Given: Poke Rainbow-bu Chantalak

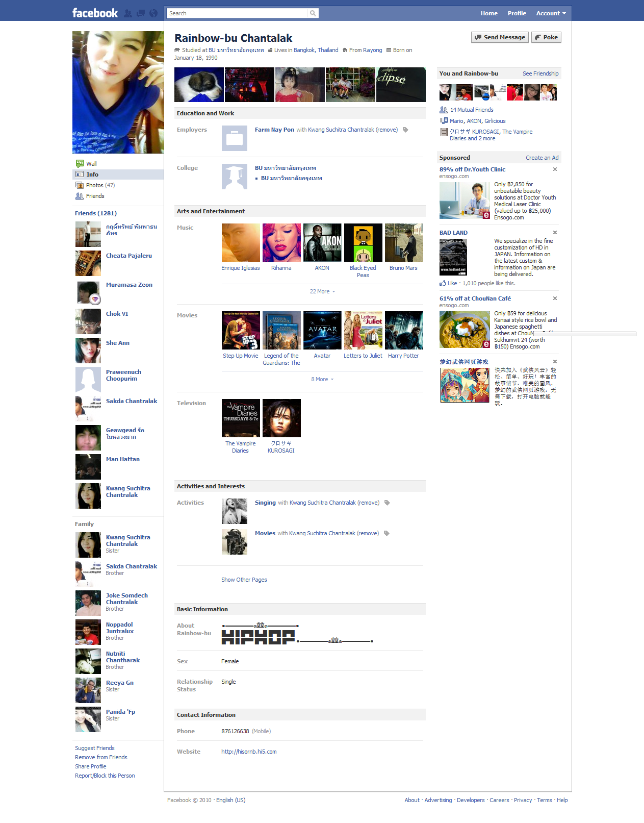Looking at the screenshot, I should (x=546, y=37).
